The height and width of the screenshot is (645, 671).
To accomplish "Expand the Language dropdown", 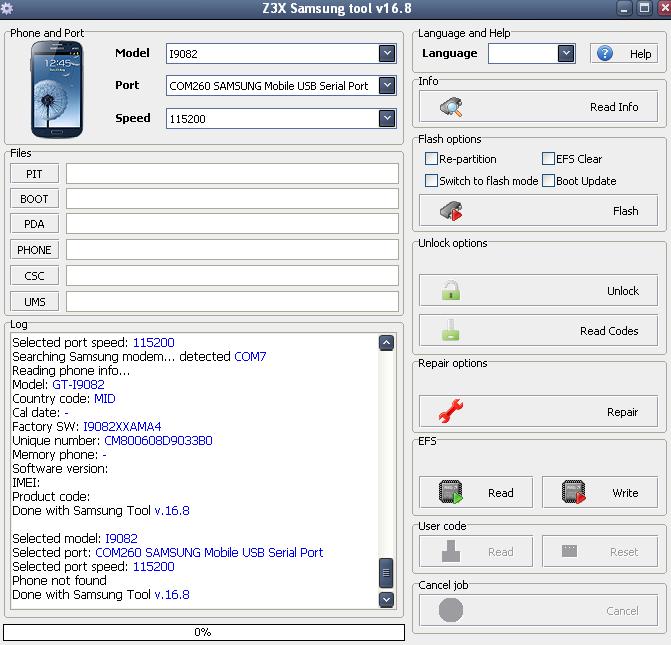I will pos(566,54).
